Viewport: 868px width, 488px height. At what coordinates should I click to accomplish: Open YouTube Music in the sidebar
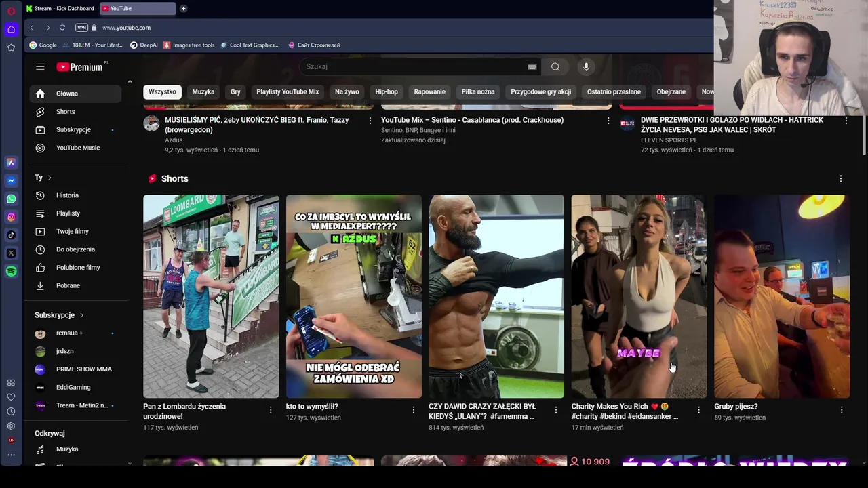coord(75,148)
